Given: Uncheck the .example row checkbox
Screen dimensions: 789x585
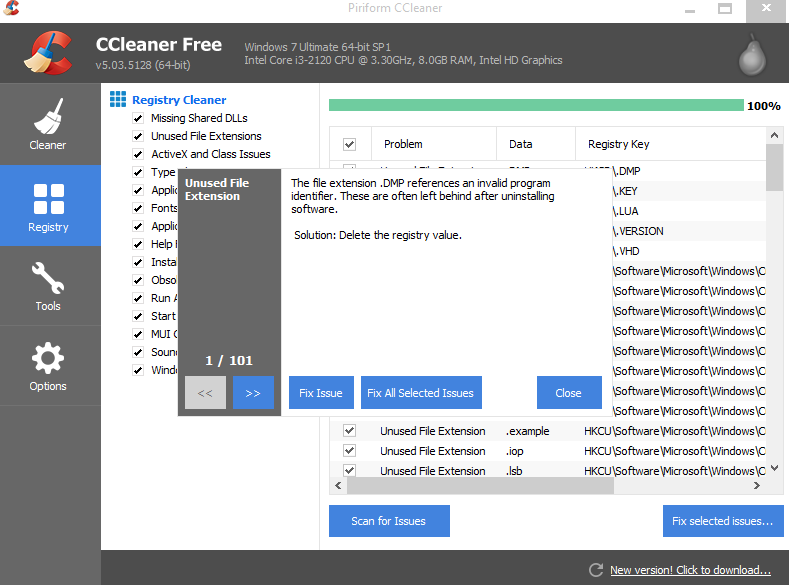Looking at the screenshot, I should click(350, 431).
